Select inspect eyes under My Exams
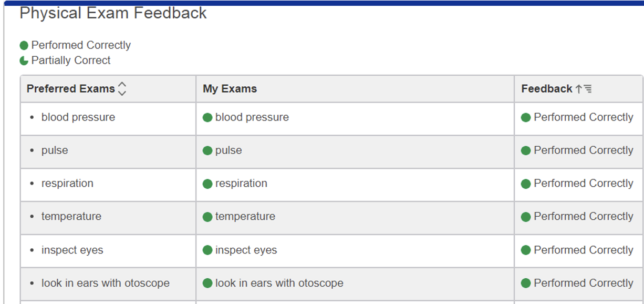The image size is (644, 304). (246, 250)
